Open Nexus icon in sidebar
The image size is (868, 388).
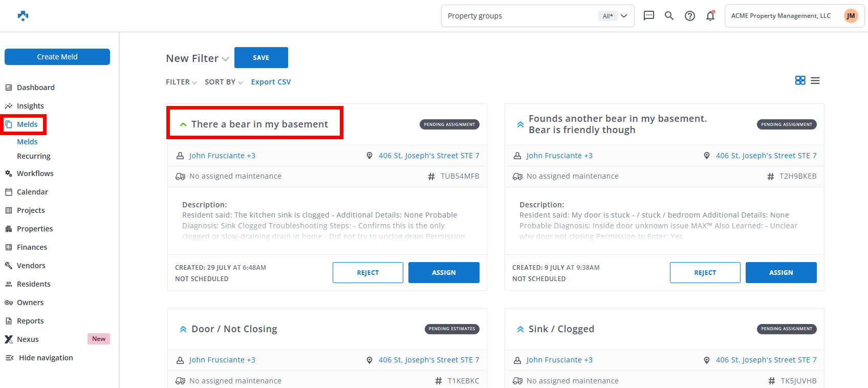(9, 339)
